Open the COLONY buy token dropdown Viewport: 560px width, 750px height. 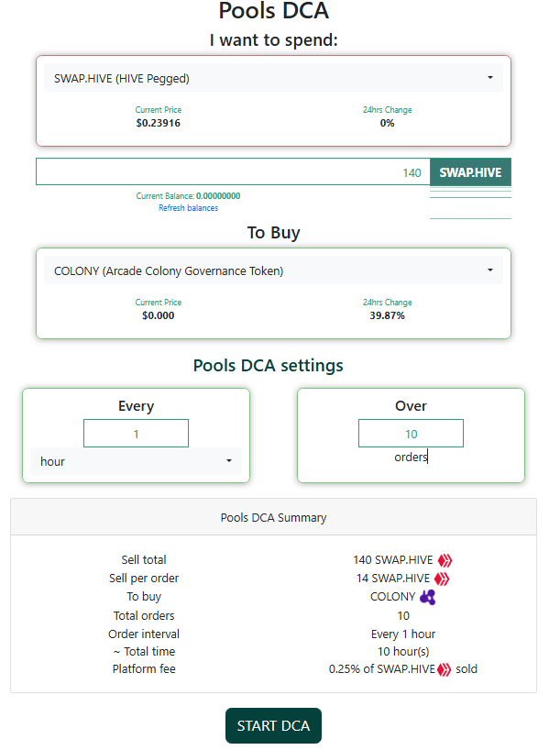[x=273, y=270]
